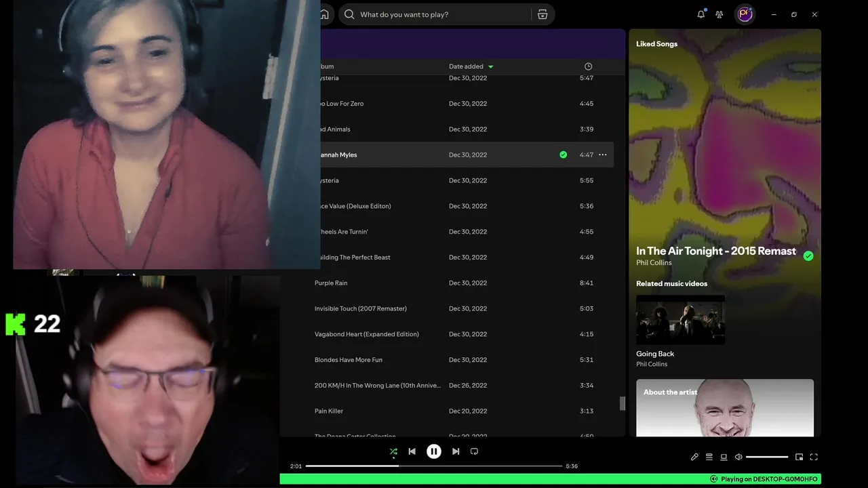This screenshot has width=868, height=488.
Task: Open the play queue
Action: coord(709,457)
